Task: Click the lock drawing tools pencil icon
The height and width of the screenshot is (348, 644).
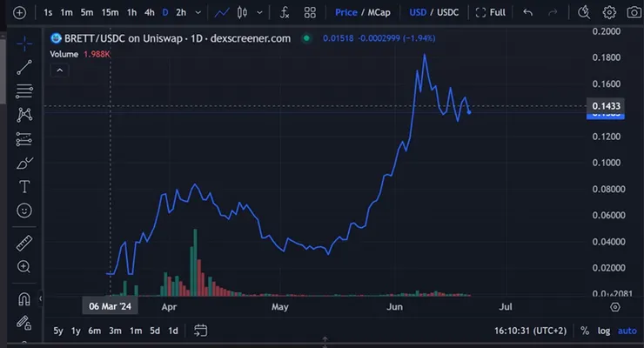Action: tap(23, 323)
